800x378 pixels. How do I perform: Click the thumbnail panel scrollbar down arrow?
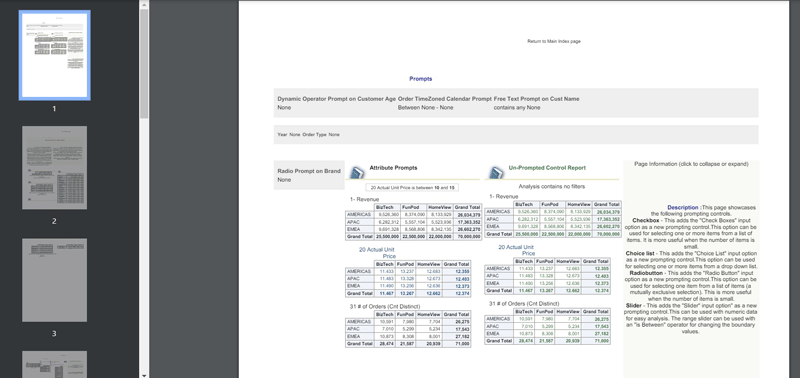pyautogui.click(x=144, y=374)
